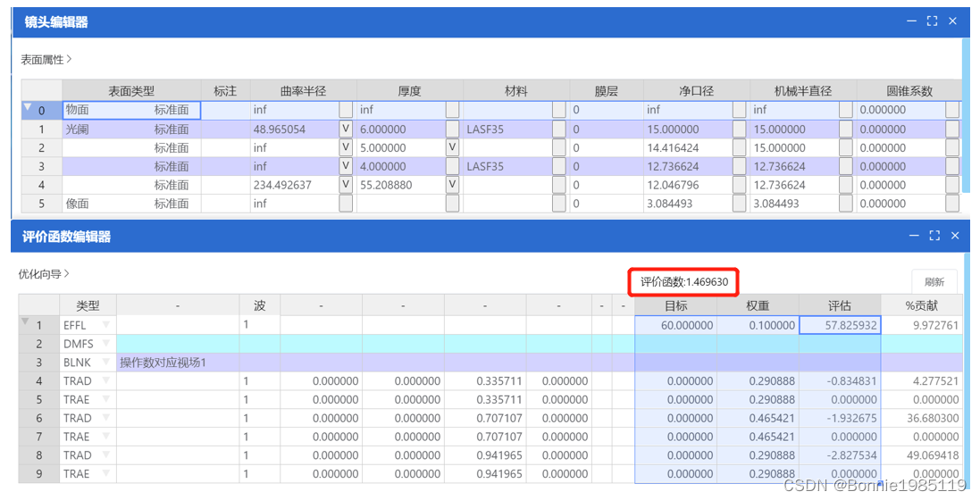Toggle variable box beside thickness 55.208880
Image resolution: width=980 pixels, height=500 pixels.
pos(453,185)
